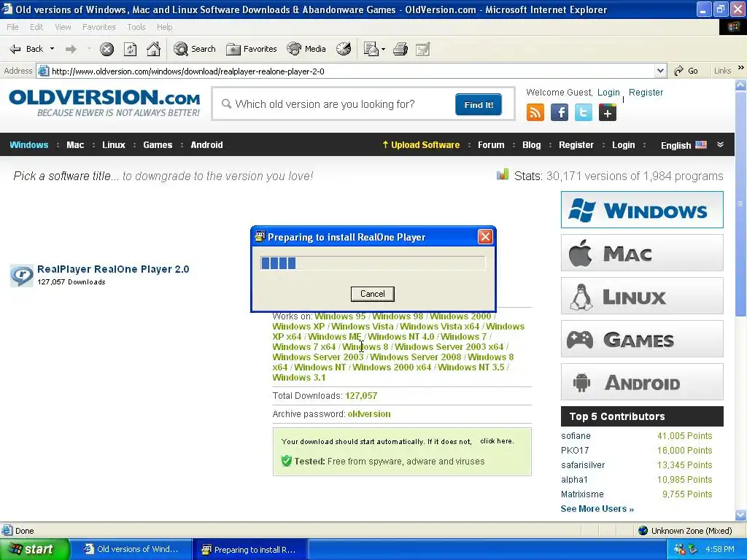Click 'click here' download link
Screen dimensions: 747x560
pyautogui.click(x=497, y=441)
